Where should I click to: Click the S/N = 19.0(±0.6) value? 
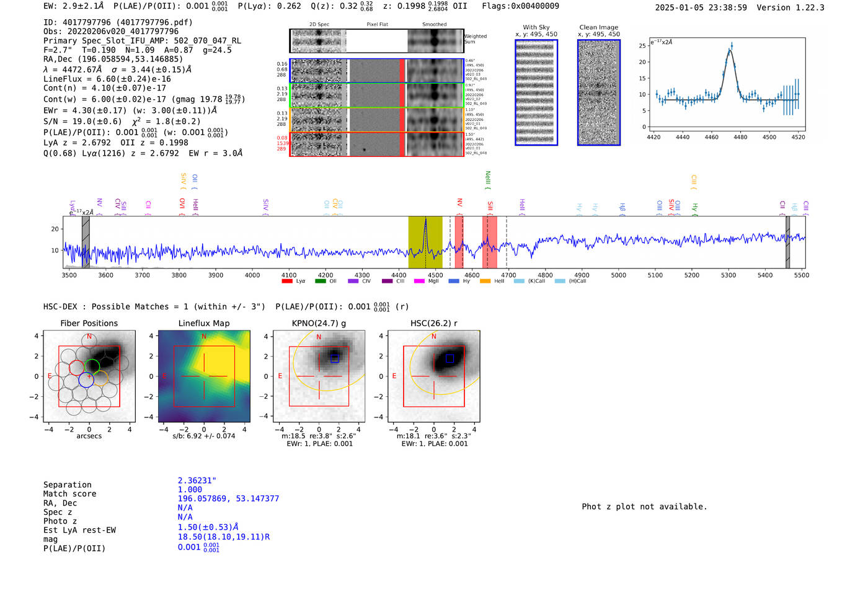pyautogui.click(x=82, y=122)
